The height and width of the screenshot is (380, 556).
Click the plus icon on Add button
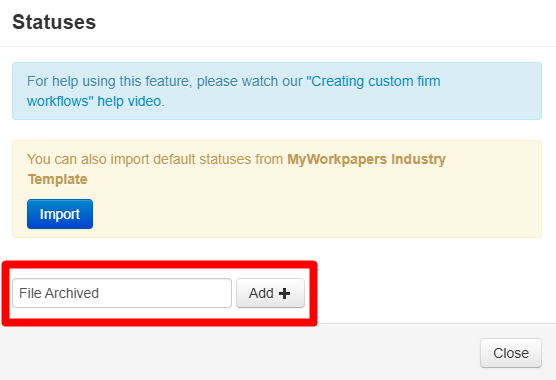point(284,294)
